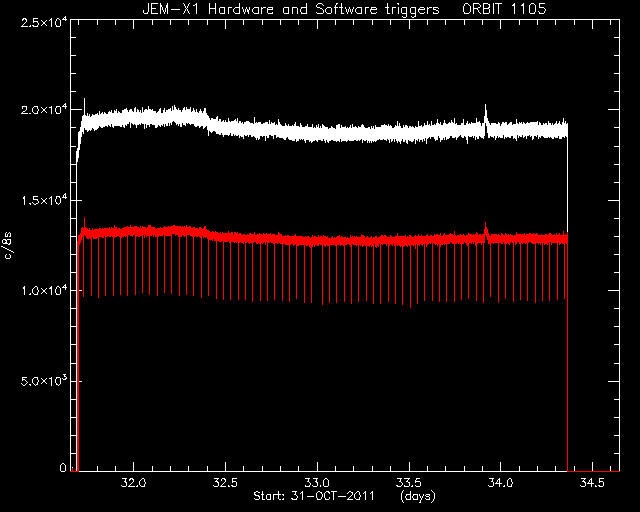The height and width of the screenshot is (512, 640).
Task: Click the ORBIT 1105 text in title
Action: click(504, 9)
